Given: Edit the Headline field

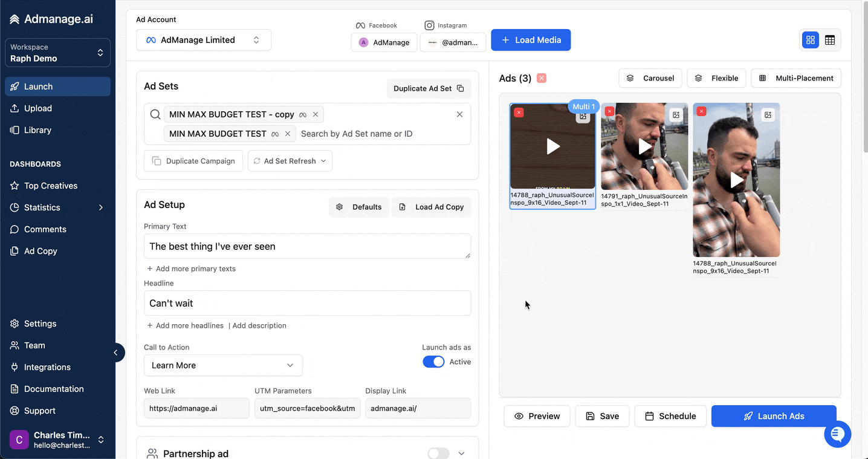Looking at the screenshot, I should click(x=308, y=303).
